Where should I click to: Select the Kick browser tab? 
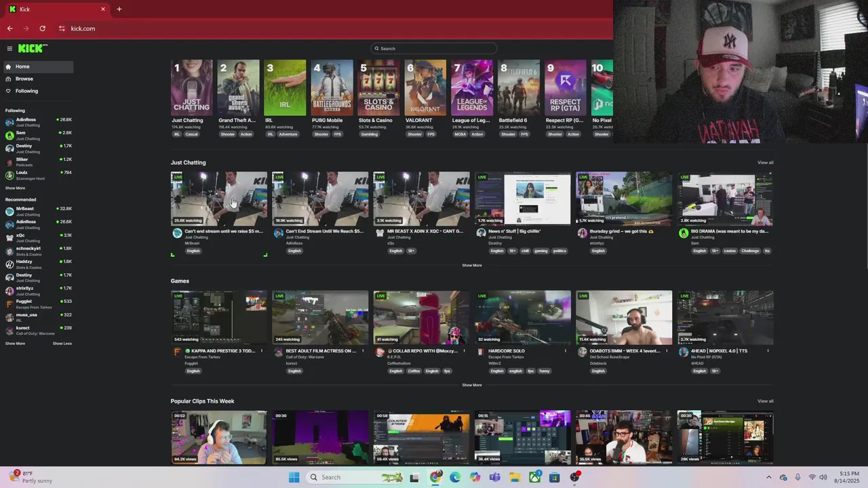click(58, 9)
